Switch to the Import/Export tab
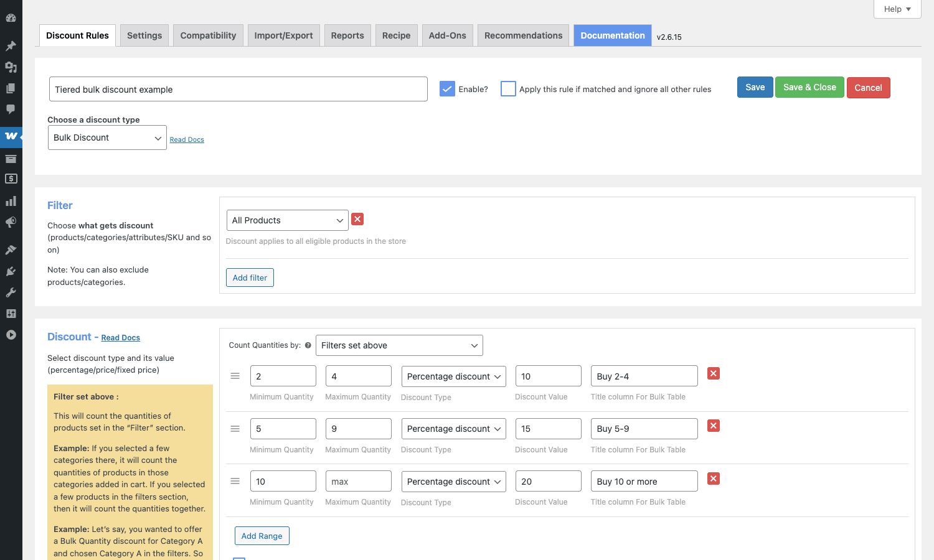The width and height of the screenshot is (934, 560). click(x=283, y=35)
